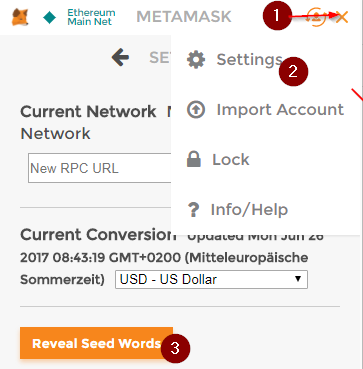Expand the currency list via its black arrow
363x369 pixels.
tap(298, 279)
